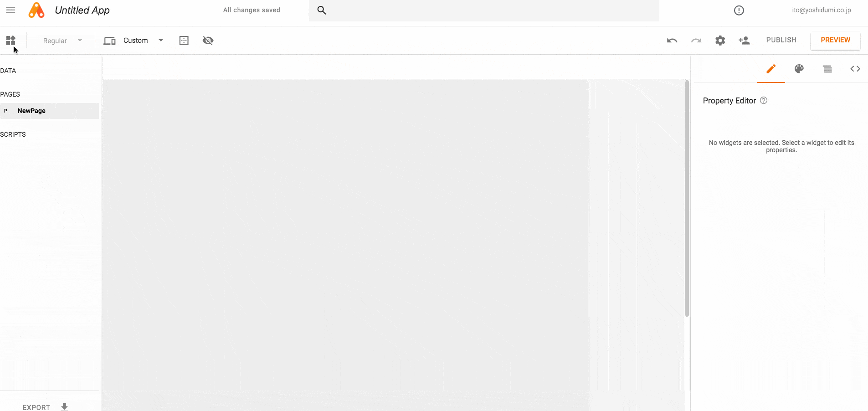The image size is (868, 411).
Task: Click the SCRIPTS section header
Action: (13, 134)
